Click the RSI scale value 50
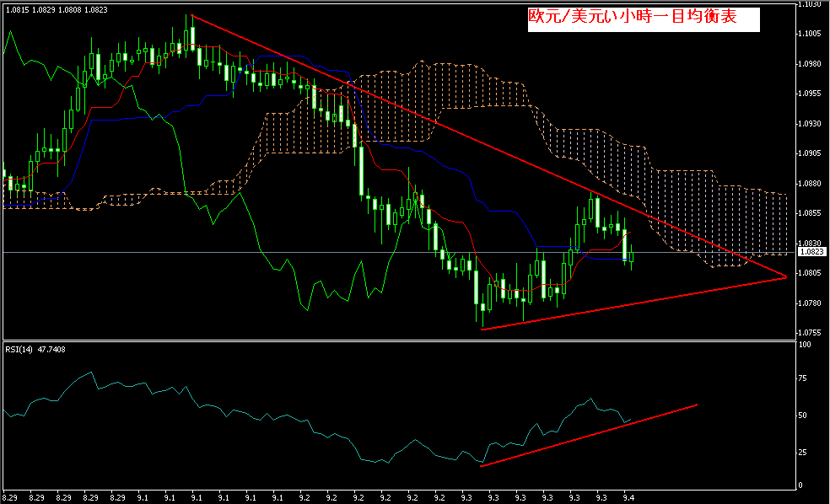The height and width of the screenshot is (504, 830). (x=803, y=416)
